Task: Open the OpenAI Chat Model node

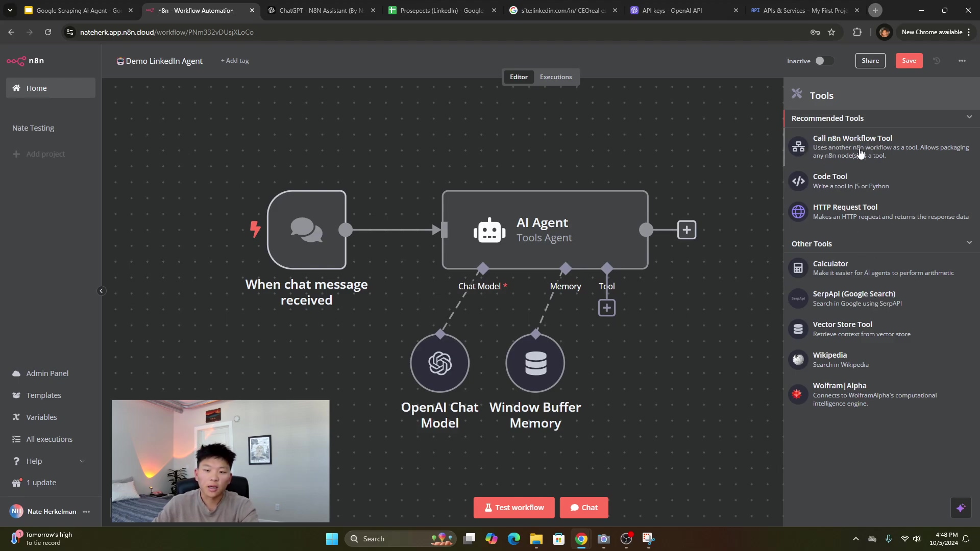Action: coord(439,363)
